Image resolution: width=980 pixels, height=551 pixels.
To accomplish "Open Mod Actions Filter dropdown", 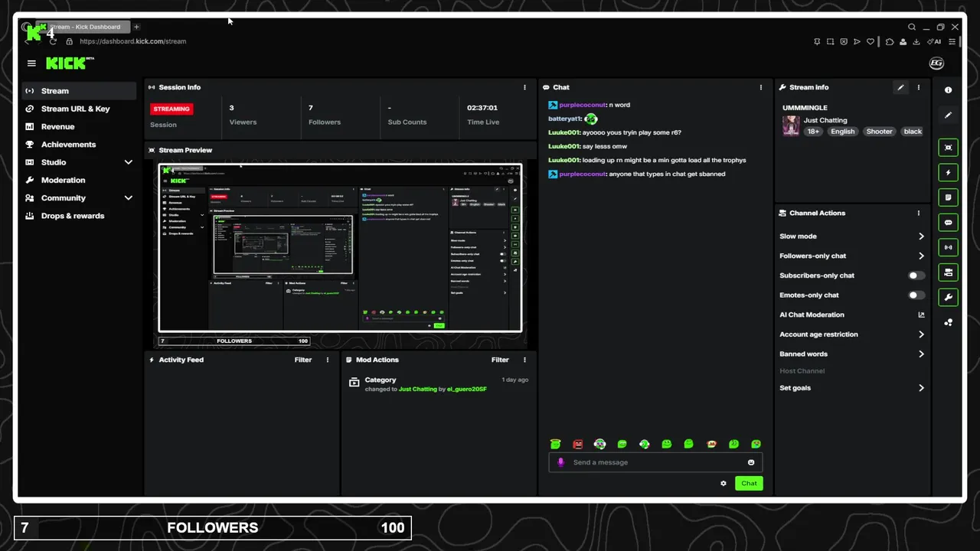I will coord(500,360).
